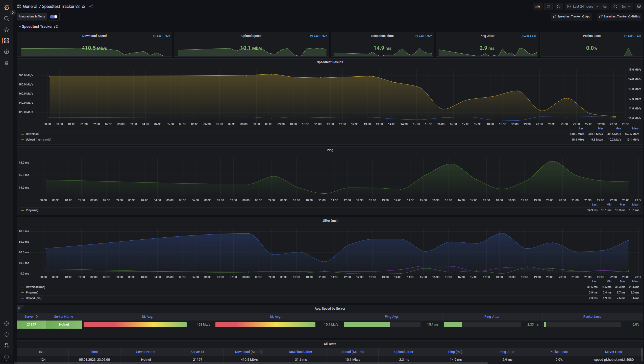The image size is (644, 364).
Task: Open dashboard settings gear icon
Action: [x=559, y=7]
